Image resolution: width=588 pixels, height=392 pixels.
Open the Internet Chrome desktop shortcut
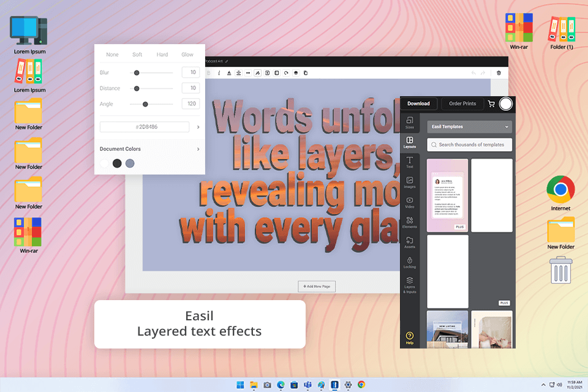(560, 193)
